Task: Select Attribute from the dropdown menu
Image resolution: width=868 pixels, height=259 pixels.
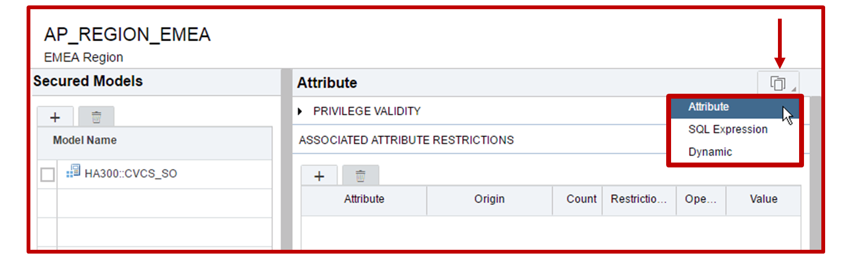Action: click(709, 107)
